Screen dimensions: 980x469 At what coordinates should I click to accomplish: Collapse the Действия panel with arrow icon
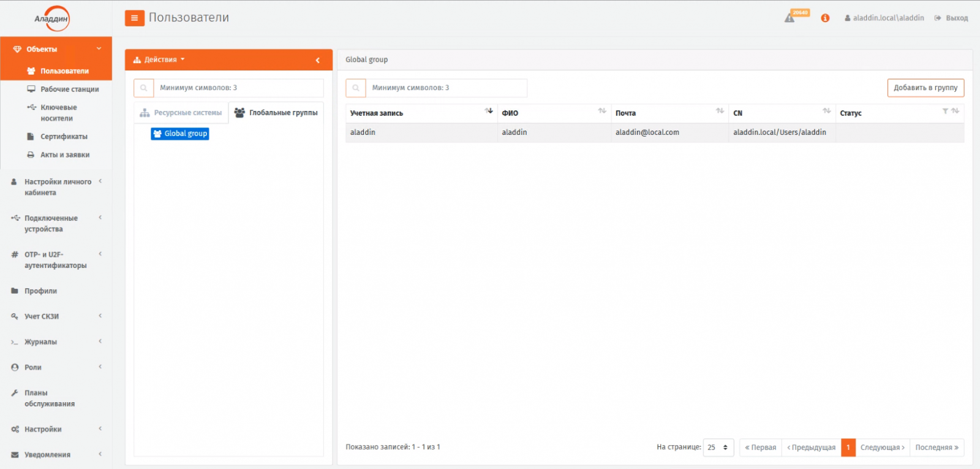point(317,60)
